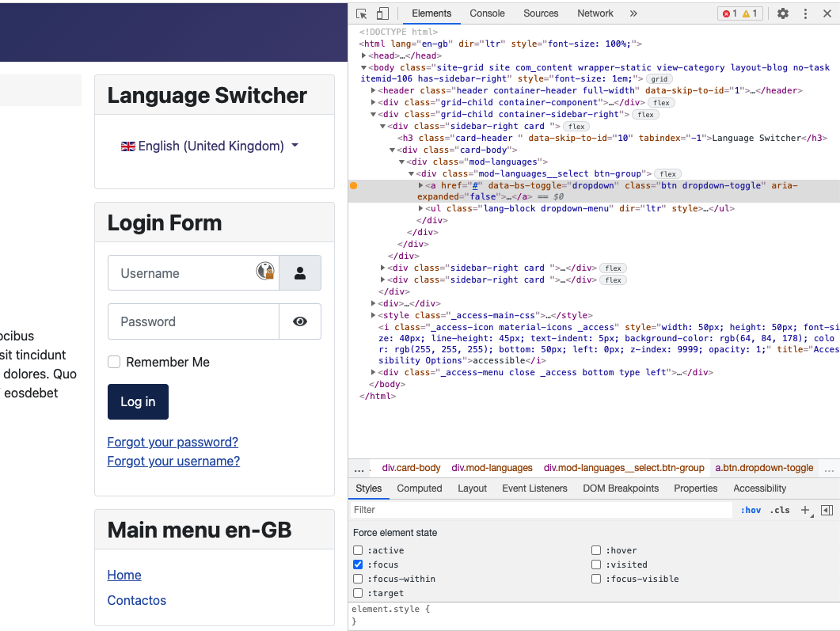
Task: Collapse the body element
Action: [x=363, y=67]
